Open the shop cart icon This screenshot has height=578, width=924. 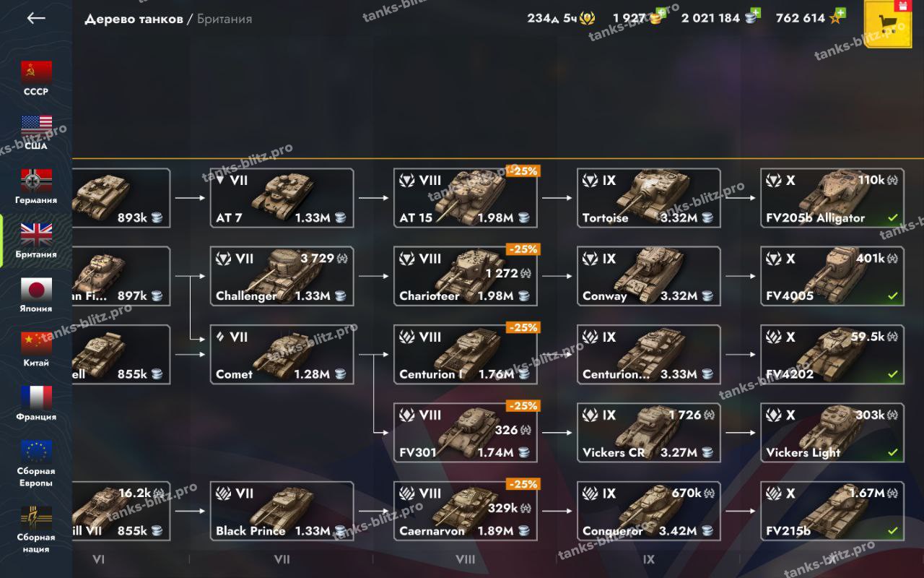(x=887, y=24)
